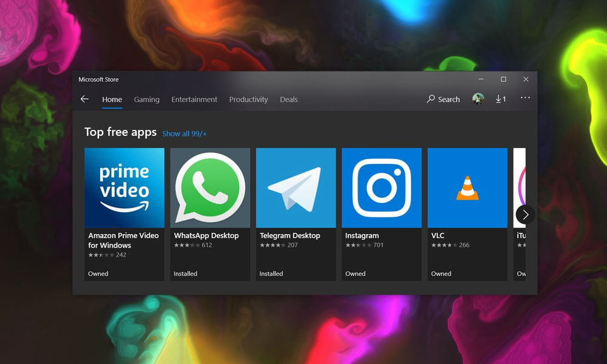Click the WhatsApp Desktop title text

[206, 235]
